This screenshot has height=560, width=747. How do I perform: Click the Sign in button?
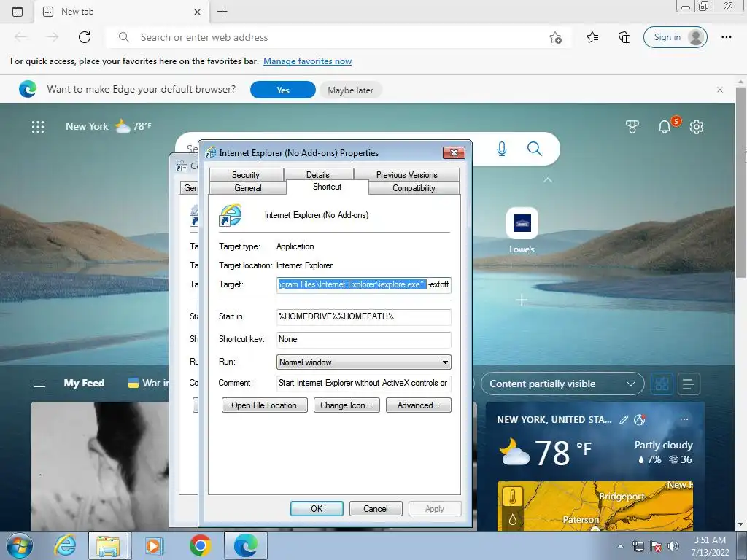pos(675,37)
